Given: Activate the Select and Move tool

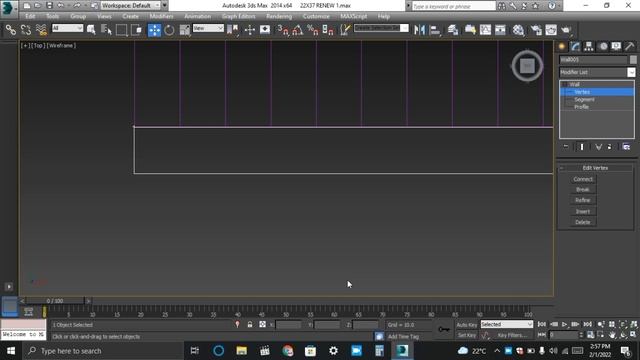Looking at the screenshot, I should 154,30.
